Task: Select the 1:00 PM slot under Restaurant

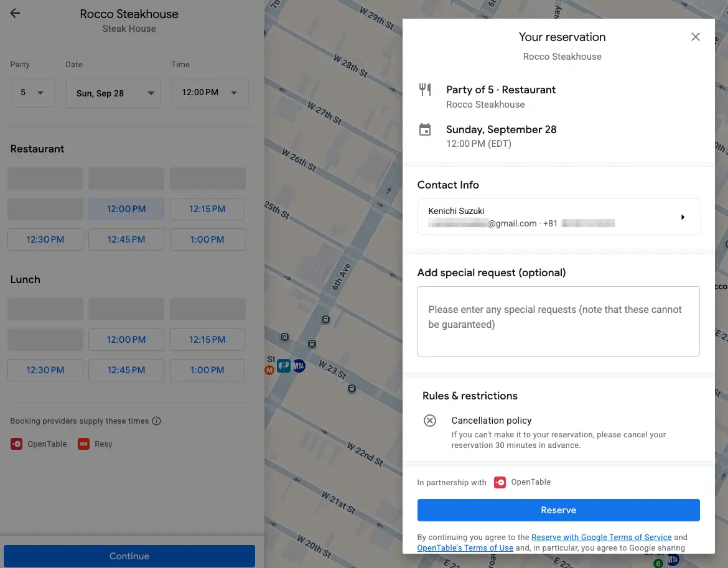Action: [208, 240]
